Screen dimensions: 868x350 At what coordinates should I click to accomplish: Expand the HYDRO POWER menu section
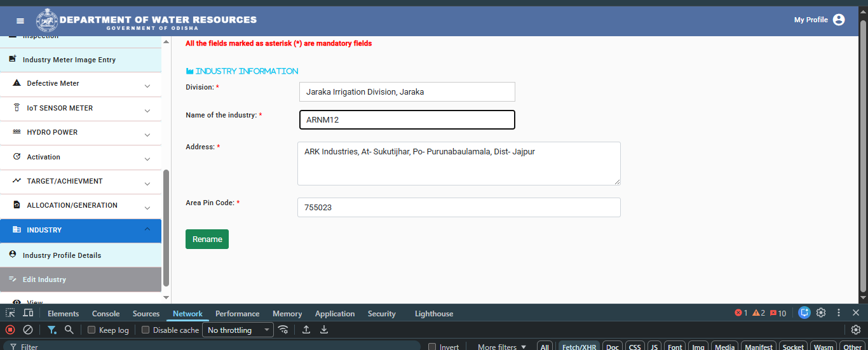point(81,133)
